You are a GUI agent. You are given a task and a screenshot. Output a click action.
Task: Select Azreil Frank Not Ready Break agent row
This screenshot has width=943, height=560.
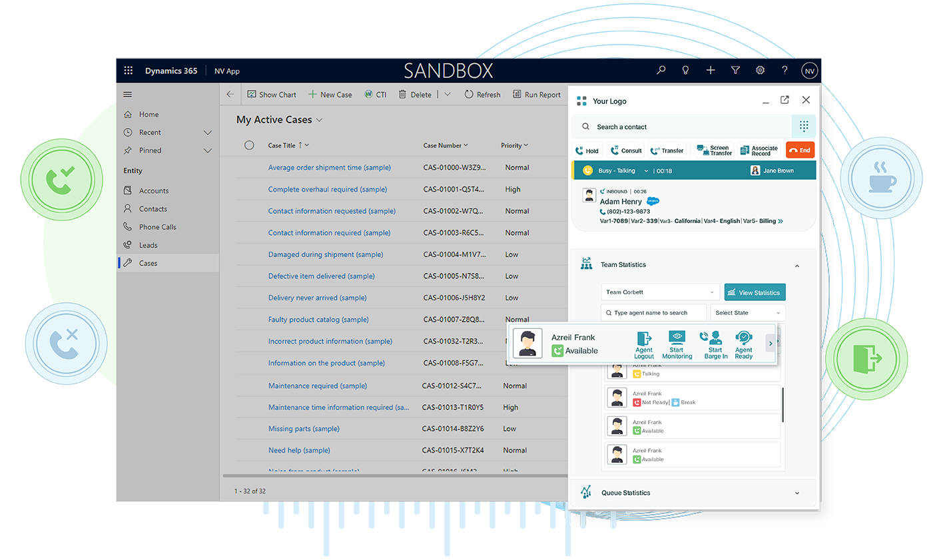693,398
